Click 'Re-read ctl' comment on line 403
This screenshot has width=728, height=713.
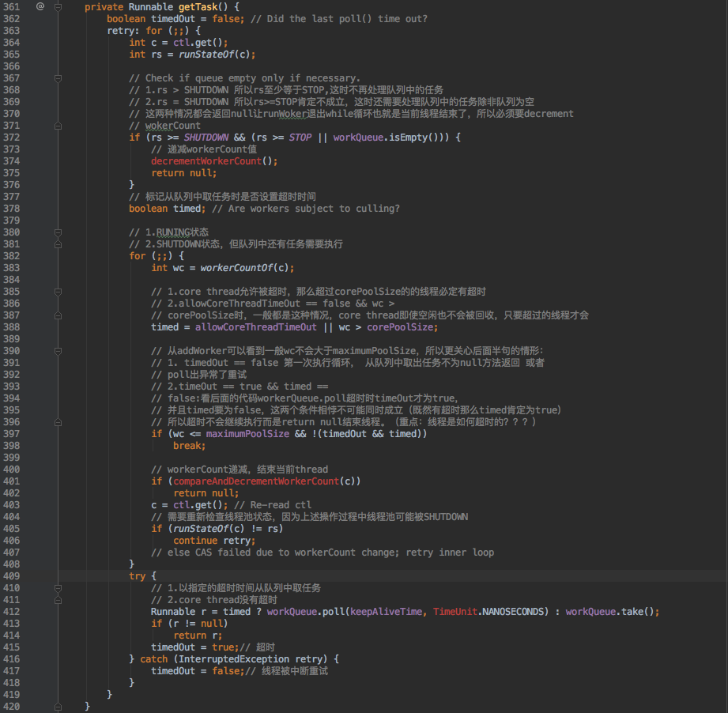coord(273,505)
